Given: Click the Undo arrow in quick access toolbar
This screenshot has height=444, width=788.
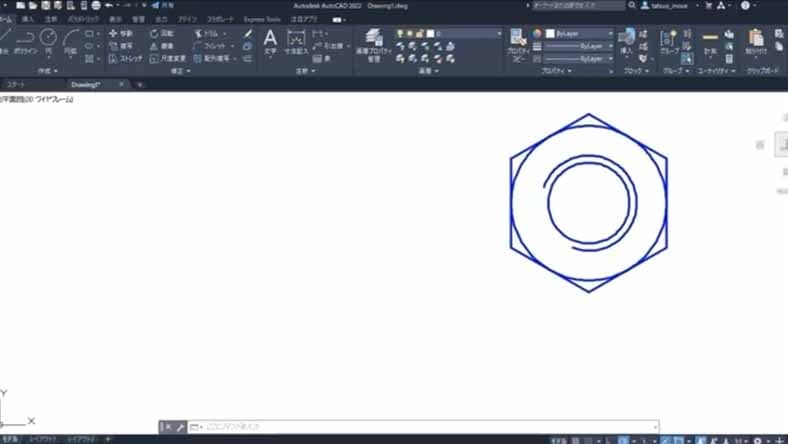Looking at the screenshot, I should tap(109, 6).
